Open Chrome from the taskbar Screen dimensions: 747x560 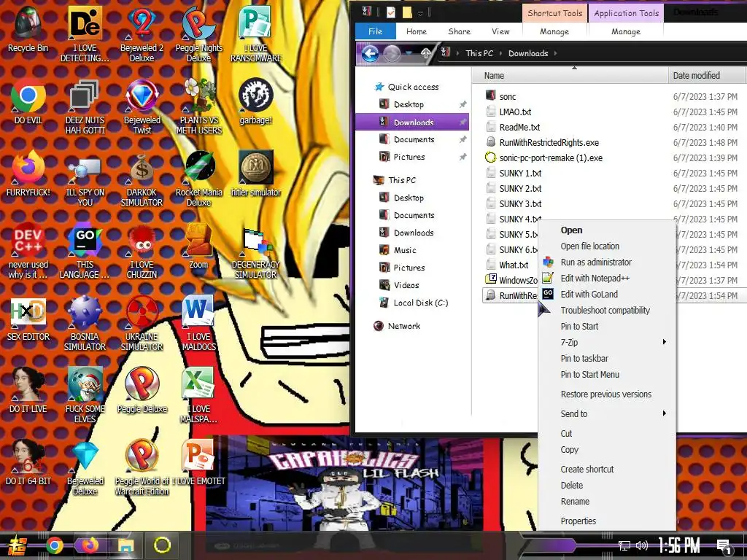(x=54, y=545)
